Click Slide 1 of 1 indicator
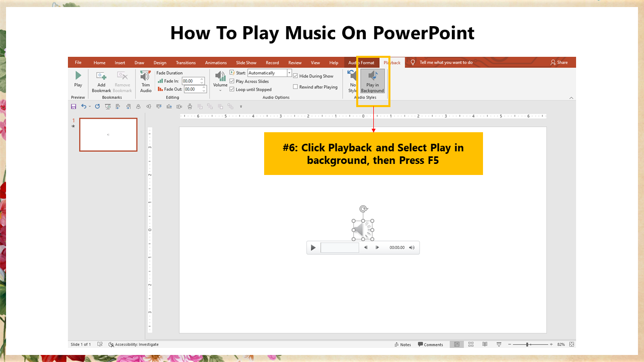The width and height of the screenshot is (644, 362). point(80,344)
